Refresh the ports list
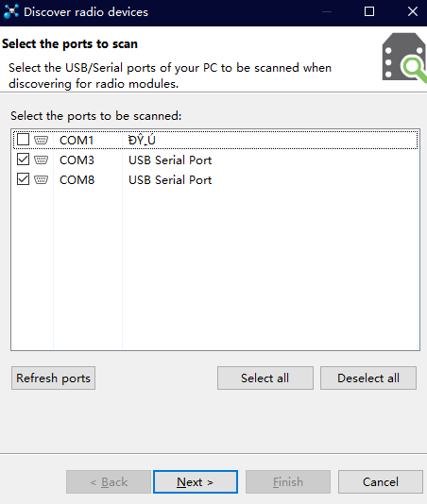Screen dimensions: 427x504 click(x=54, y=378)
